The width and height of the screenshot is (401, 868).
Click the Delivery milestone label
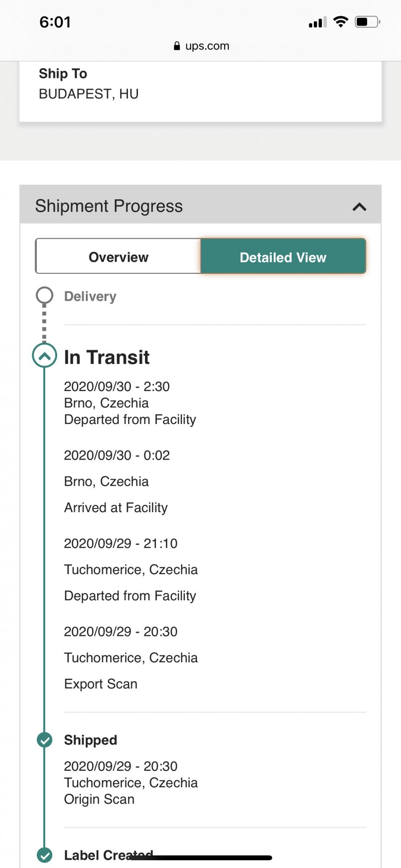point(90,296)
